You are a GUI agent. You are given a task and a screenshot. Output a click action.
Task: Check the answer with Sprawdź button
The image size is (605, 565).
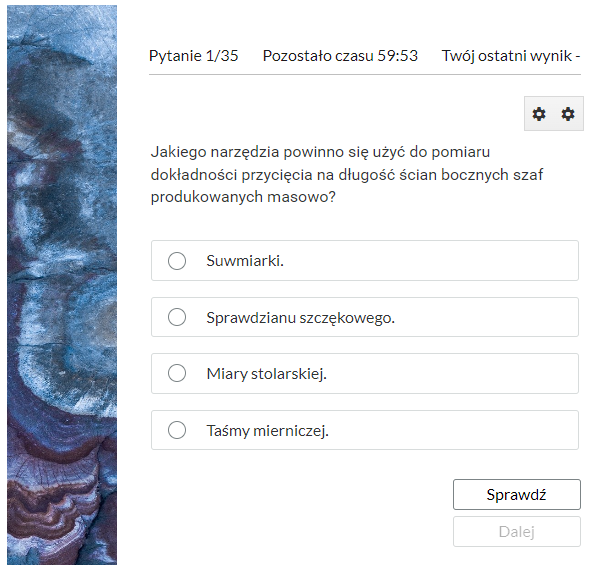[517, 494]
